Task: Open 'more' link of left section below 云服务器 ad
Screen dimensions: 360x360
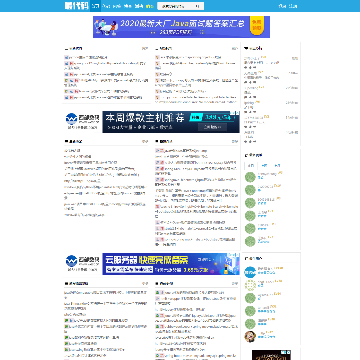Action: (145, 284)
